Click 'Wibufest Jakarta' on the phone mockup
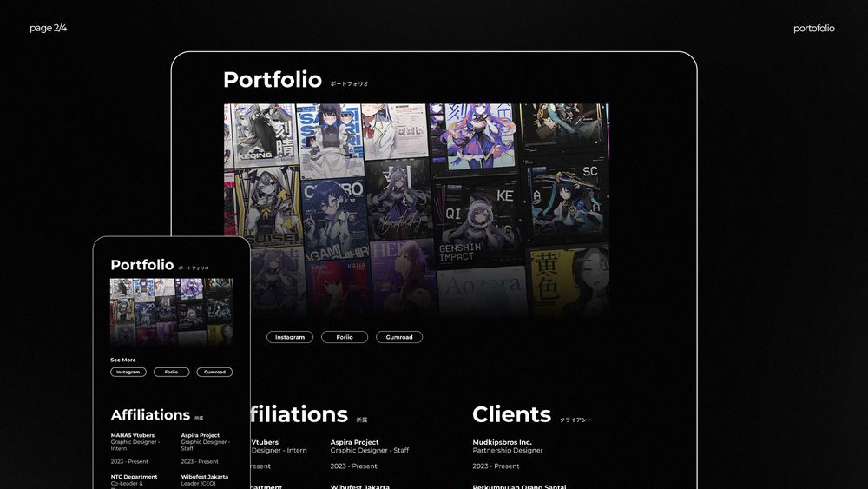 204,476
